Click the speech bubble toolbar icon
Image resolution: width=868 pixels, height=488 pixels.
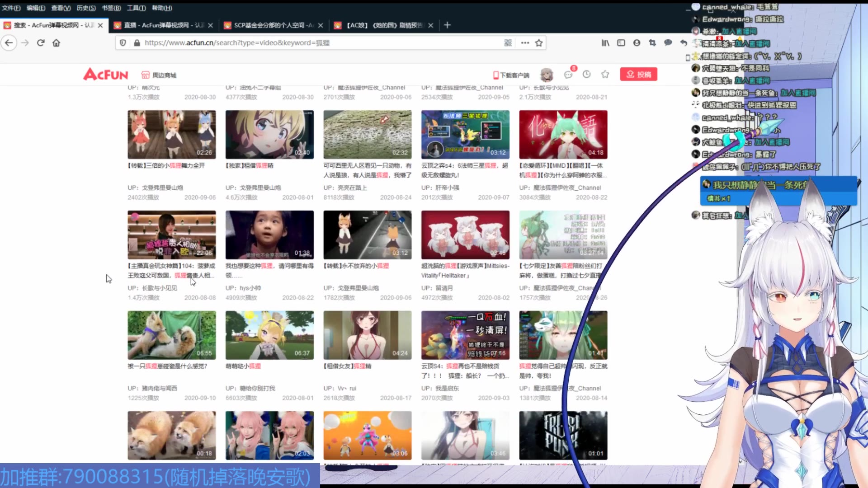click(668, 43)
